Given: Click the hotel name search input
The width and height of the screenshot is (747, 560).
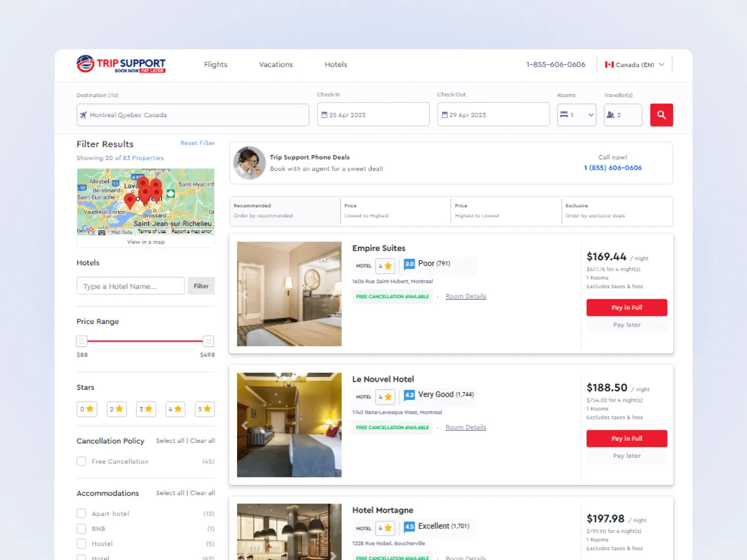Looking at the screenshot, I should point(130,286).
